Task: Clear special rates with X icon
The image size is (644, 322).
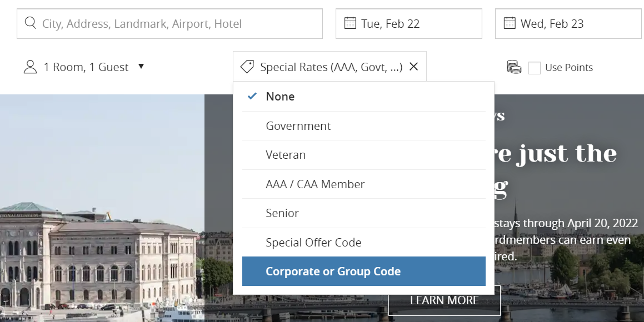Action: tap(413, 67)
